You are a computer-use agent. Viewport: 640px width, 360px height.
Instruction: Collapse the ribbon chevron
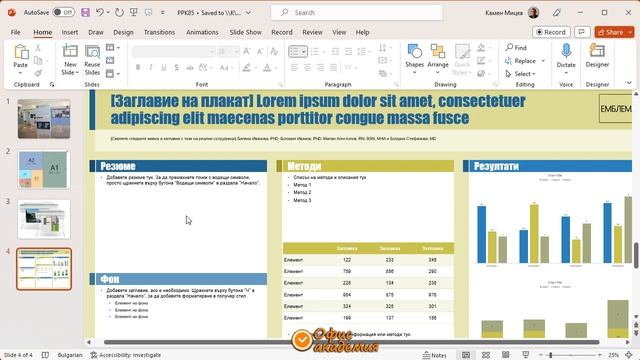[629, 83]
